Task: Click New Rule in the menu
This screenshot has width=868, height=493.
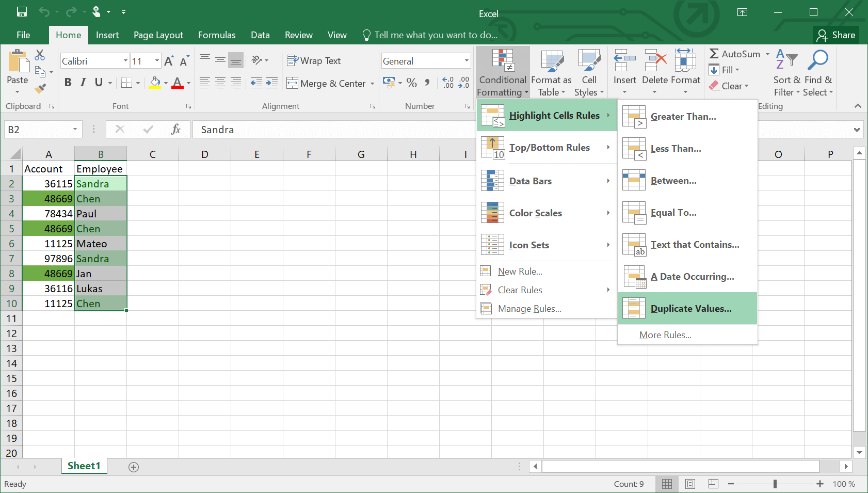Action: pos(519,271)
